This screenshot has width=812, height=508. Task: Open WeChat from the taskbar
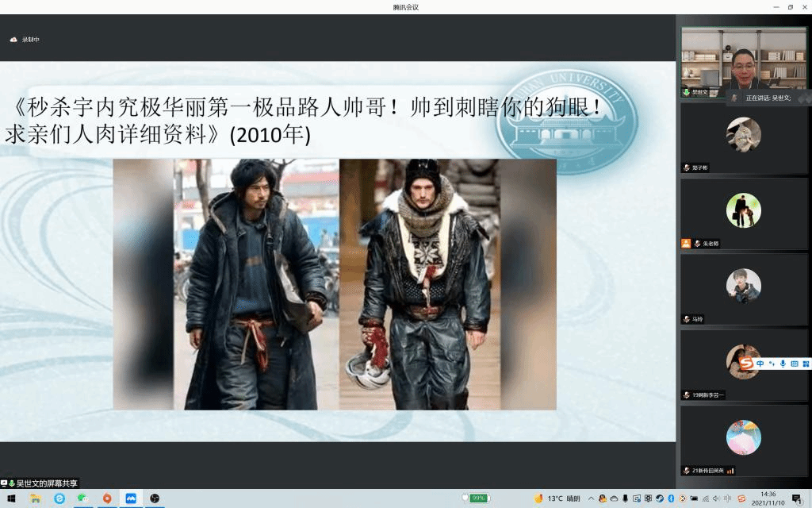pyautogui.click(x=82, y=498)
